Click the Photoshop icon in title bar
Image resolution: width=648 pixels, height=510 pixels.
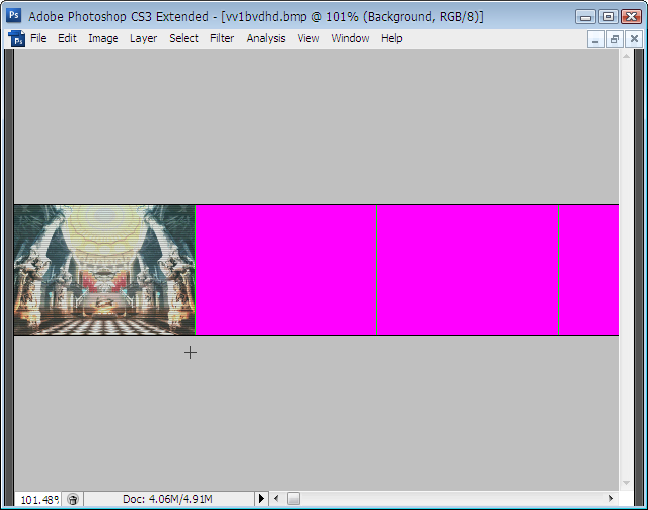(x=14, y=16)
